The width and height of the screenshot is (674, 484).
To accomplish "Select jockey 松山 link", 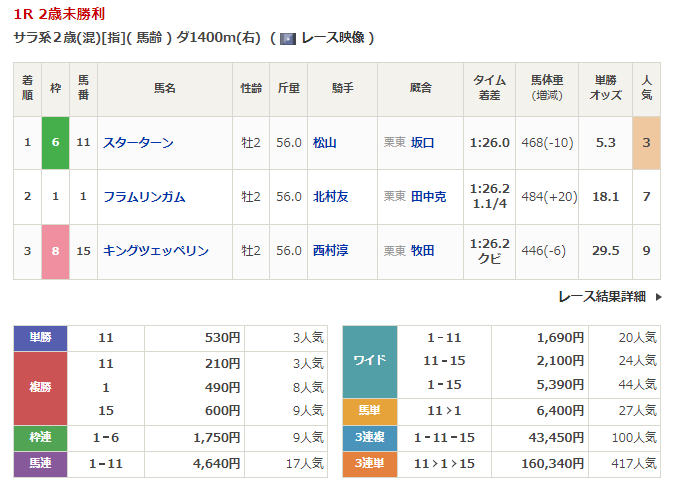I will pos(324,143).
